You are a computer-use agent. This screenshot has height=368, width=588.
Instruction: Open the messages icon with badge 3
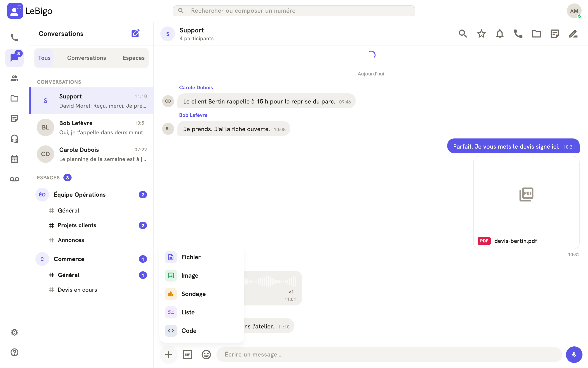(x=14, y=58)
